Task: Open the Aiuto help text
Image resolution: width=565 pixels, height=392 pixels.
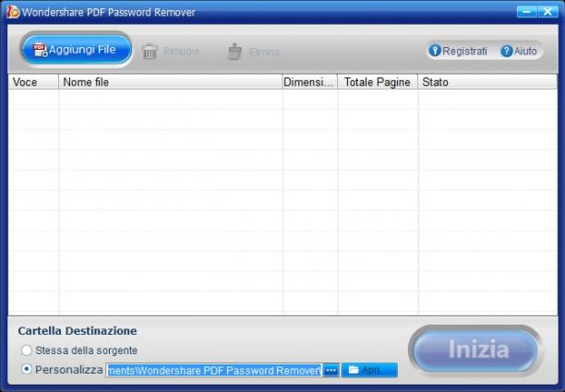Action: pos(525,51)
